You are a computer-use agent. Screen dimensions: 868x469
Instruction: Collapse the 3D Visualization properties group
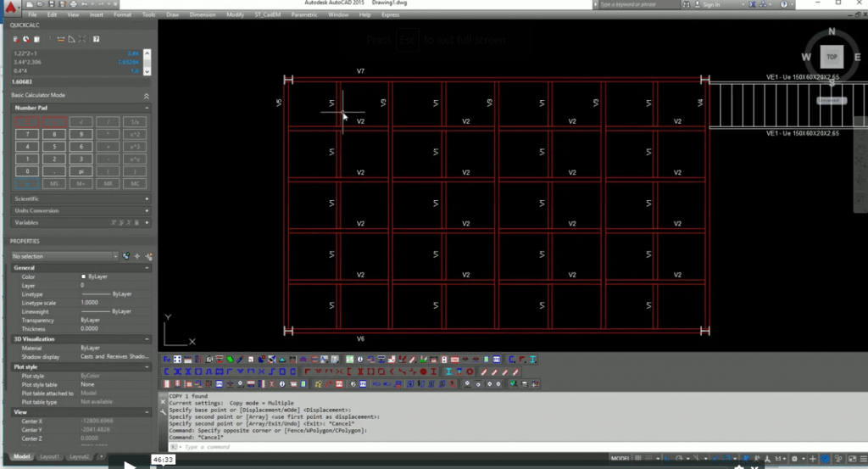tap(147, 339)
